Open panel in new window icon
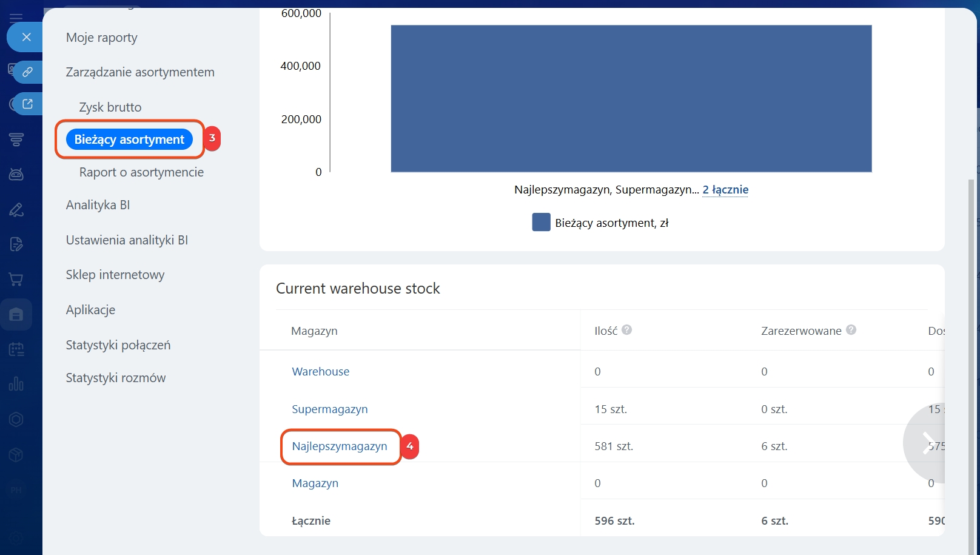 click(27, 104)
